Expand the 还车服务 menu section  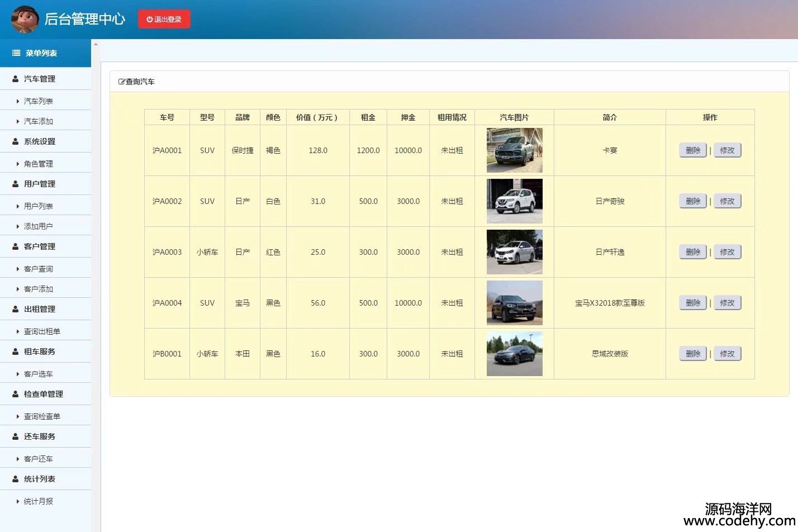point(45,436)
